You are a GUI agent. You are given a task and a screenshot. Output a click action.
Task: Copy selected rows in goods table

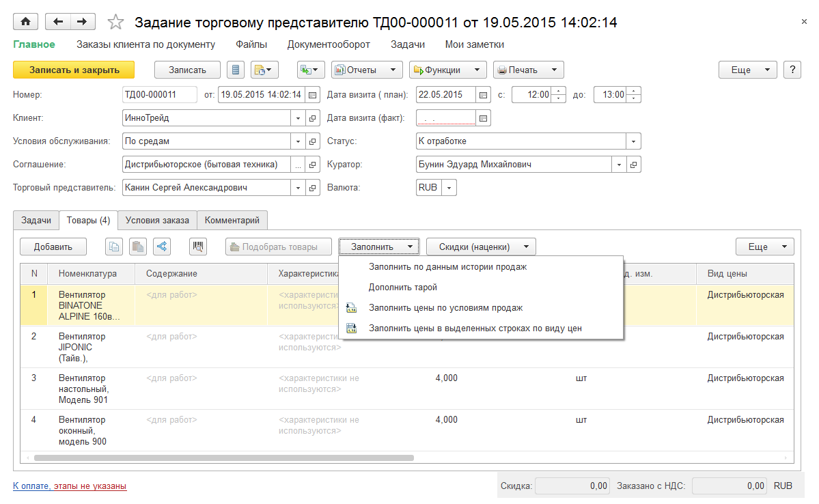[x=114, y=247]
